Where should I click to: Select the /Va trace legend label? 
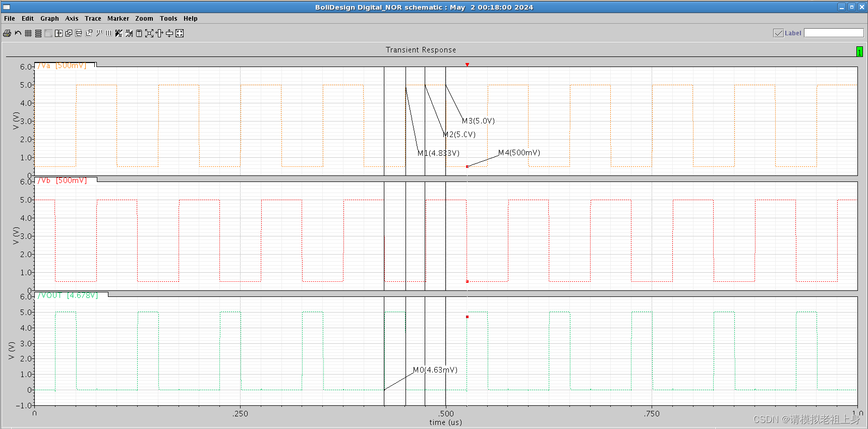[62, 66]
